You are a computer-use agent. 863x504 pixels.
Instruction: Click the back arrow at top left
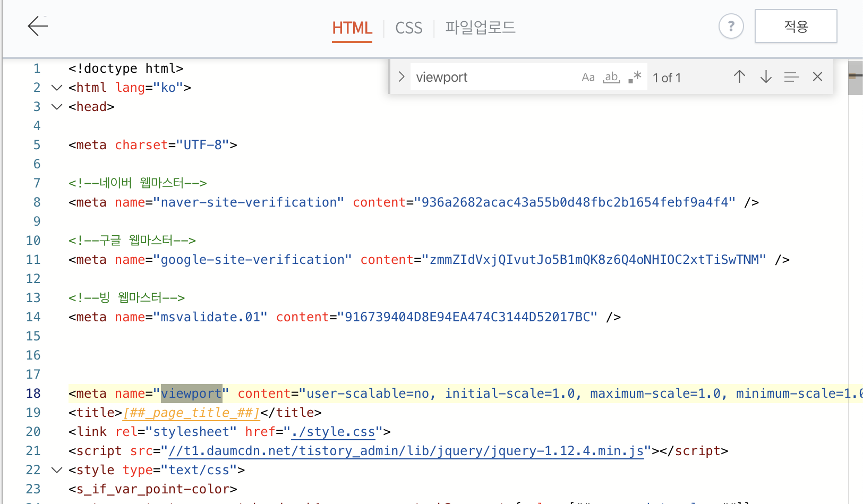37,26
